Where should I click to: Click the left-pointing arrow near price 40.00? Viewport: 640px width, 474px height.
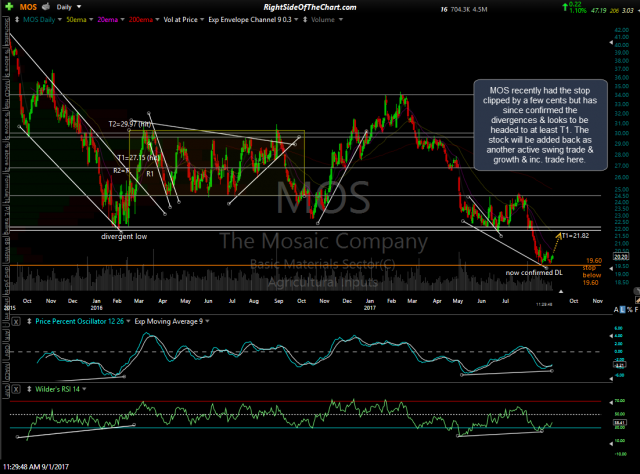click(611, 42)
